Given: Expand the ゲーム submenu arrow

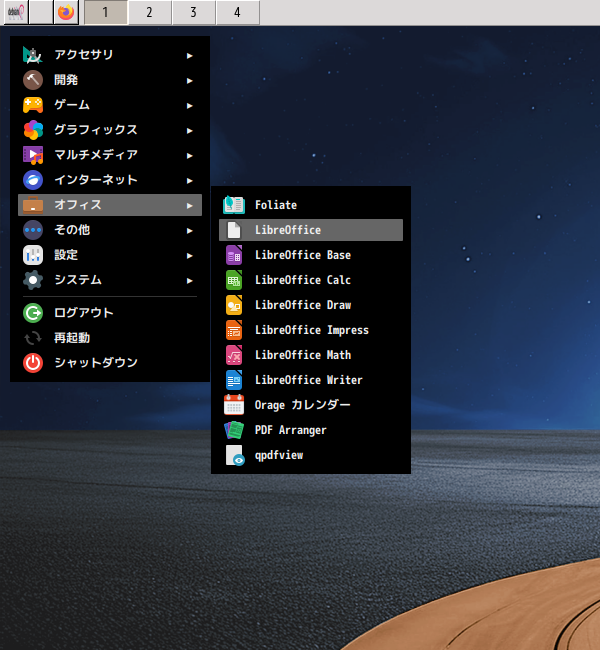Looking at the screenshot, I should point(189,106).
